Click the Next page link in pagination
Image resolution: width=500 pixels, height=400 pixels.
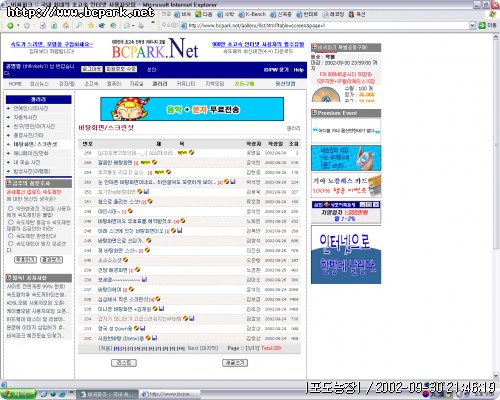click(193, 348)
